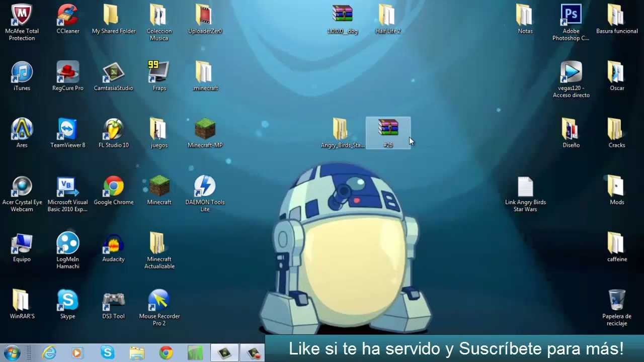The image size is (644, 362).
Task: Launch Ares from the desktop
Action: tap(22, 133)
